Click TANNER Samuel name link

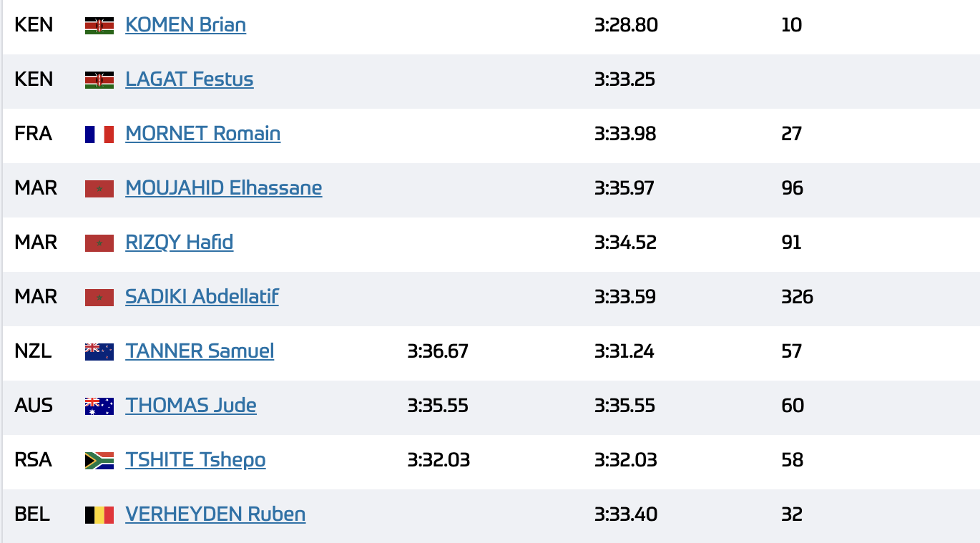pyautogui.click(x=200, y=351)
